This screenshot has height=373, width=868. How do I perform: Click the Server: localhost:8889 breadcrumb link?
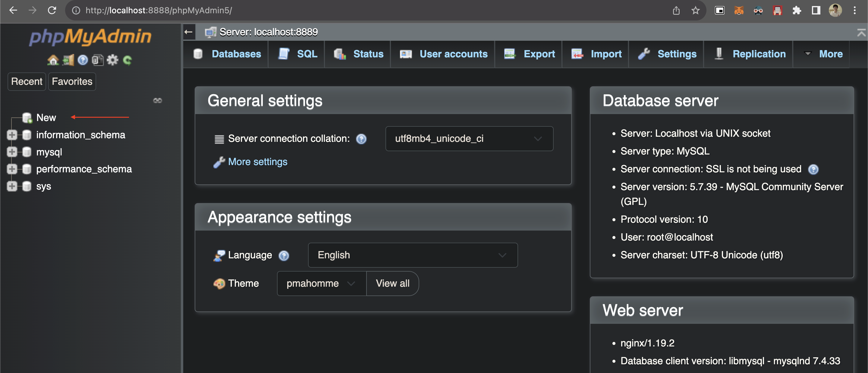[269, 32]
